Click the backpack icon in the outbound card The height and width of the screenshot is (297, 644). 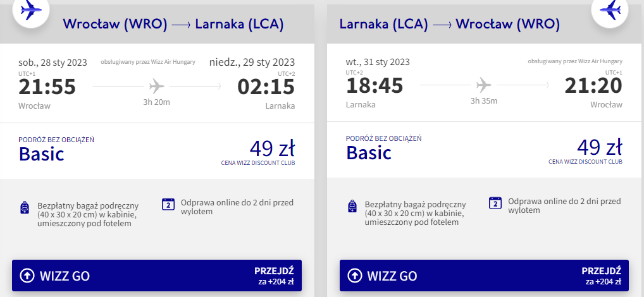25,207
